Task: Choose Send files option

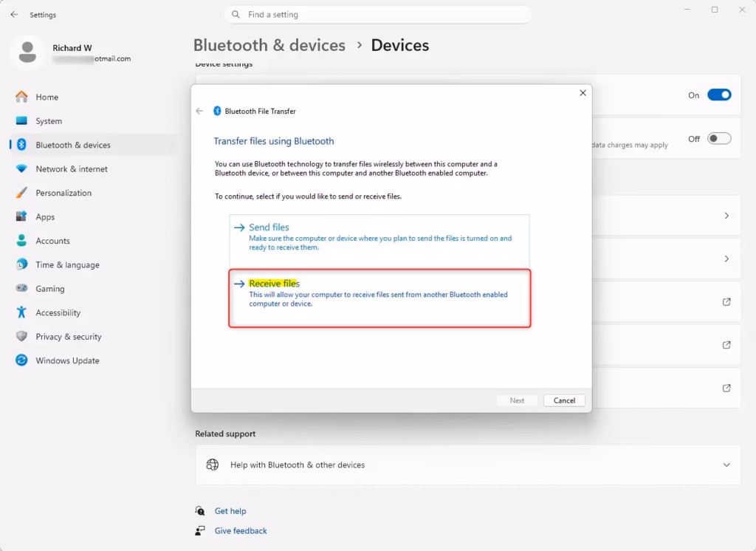Action: click(379, 240)
